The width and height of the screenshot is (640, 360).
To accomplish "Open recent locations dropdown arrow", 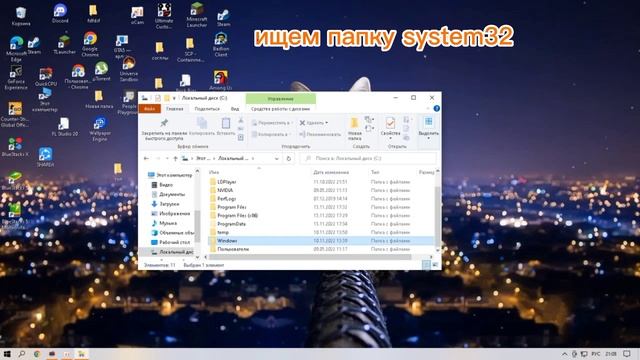I will [167, 158].
